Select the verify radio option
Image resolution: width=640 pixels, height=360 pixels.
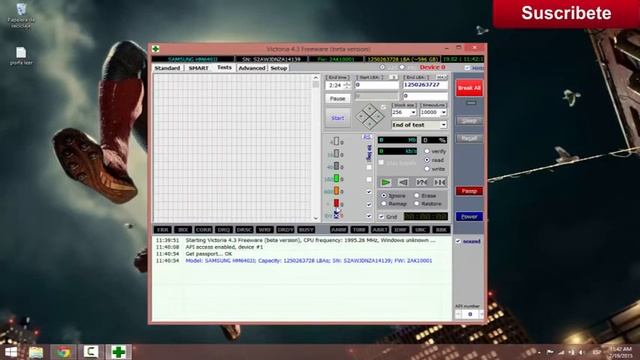[427, 151]
